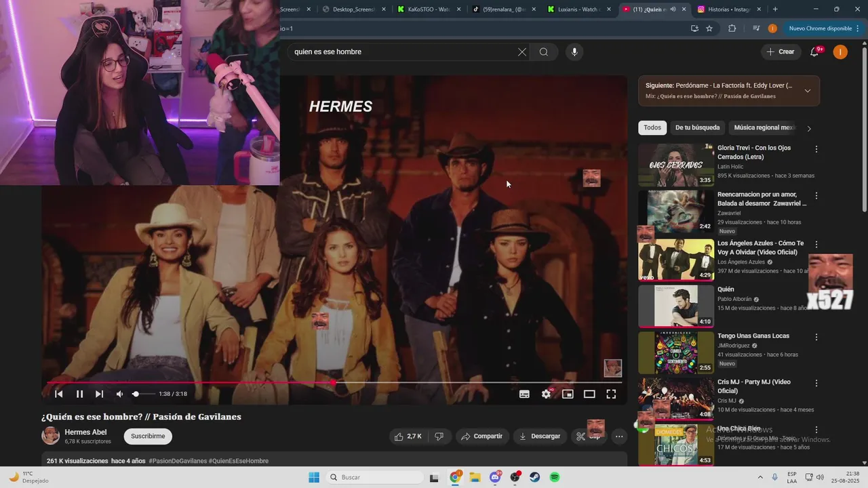This screenshot has width=868, height=488.
Task: Click the Descargar download button
Action: pyautogui.click(x=540, y=436)
